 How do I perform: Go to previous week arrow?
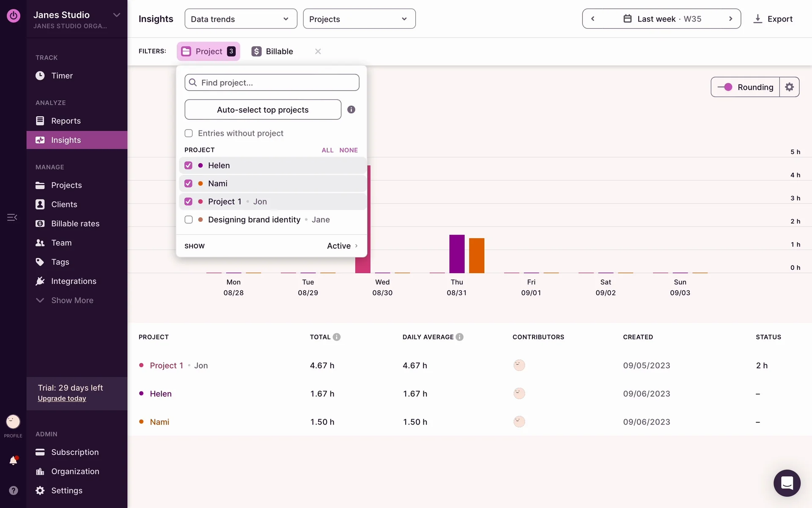[x=593, y=19]
